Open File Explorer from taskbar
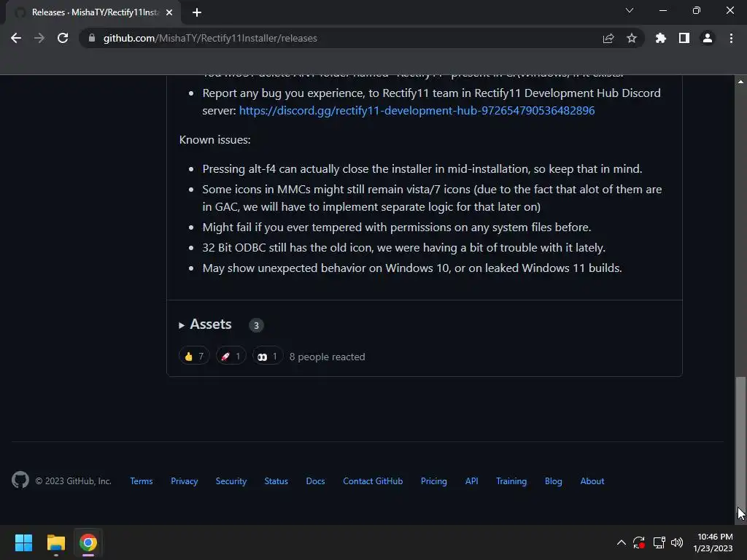The image size is (747, 560). (x=55, y=542)
